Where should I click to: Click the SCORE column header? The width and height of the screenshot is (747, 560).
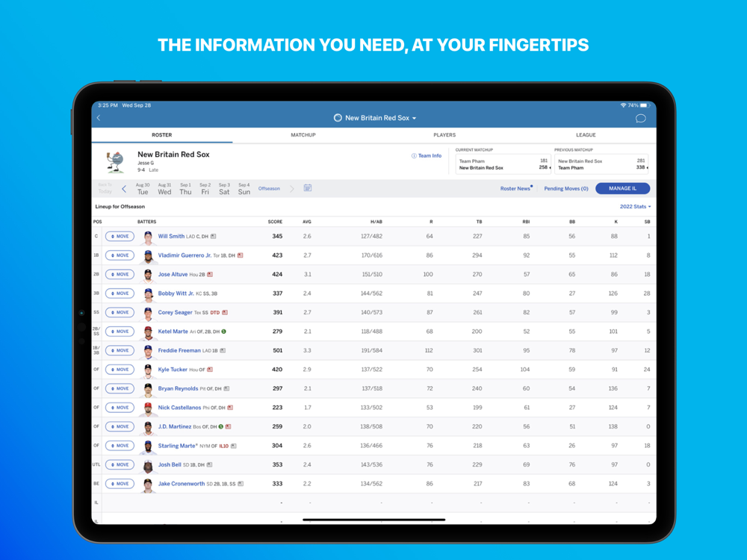tap(275, 222)
